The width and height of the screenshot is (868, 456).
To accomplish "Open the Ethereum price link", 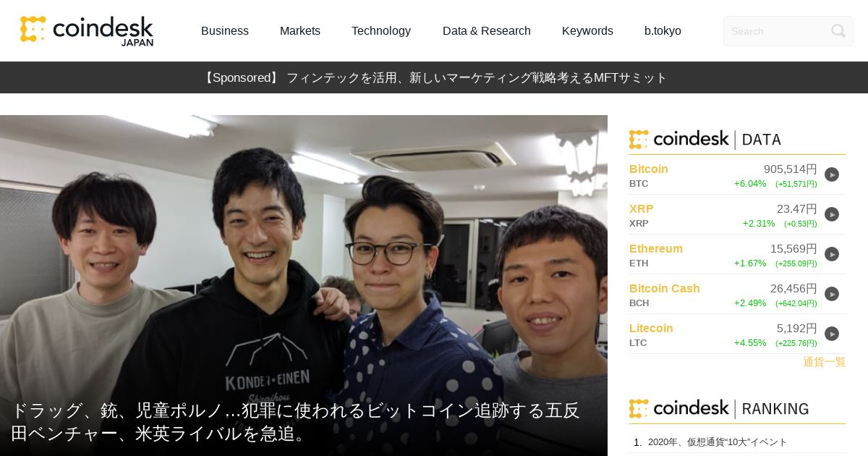I will pos(656,248).
